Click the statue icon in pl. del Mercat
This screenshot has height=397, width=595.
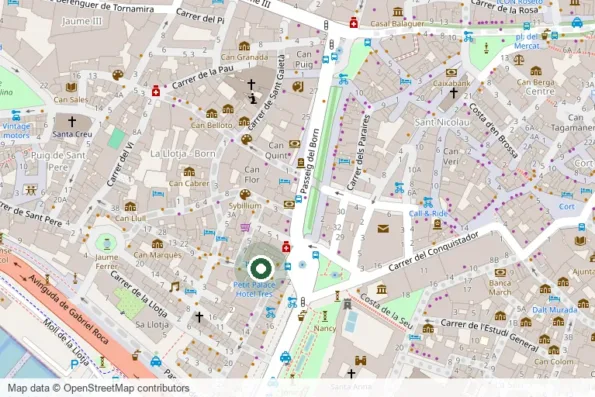click(x=486, y=48)
